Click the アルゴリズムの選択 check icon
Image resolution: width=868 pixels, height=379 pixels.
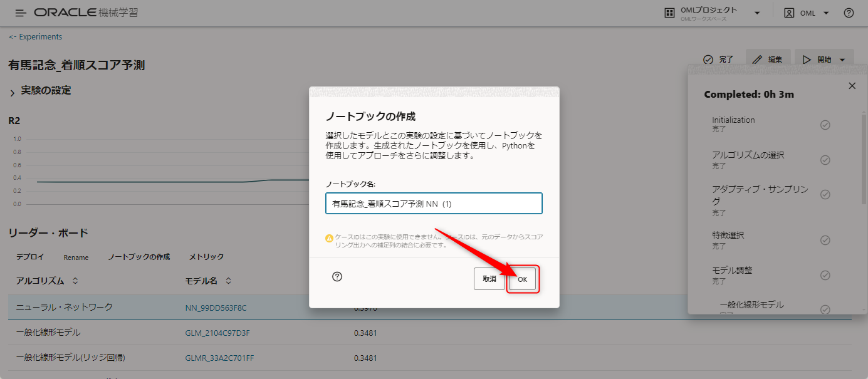coord(825,160)
